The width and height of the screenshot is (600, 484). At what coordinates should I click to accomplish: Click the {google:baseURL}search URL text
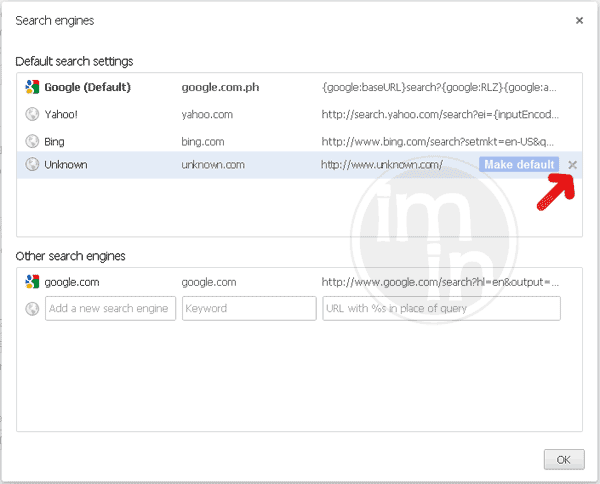pyautogui.click(x=439, y=88)
